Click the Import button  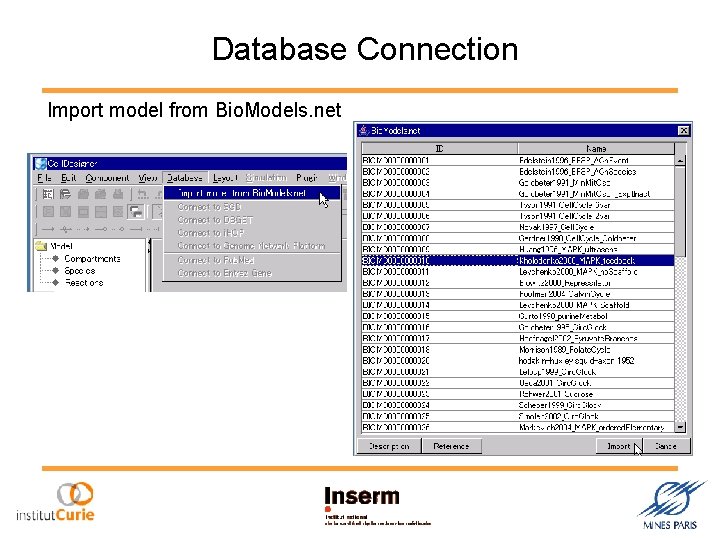619,446
